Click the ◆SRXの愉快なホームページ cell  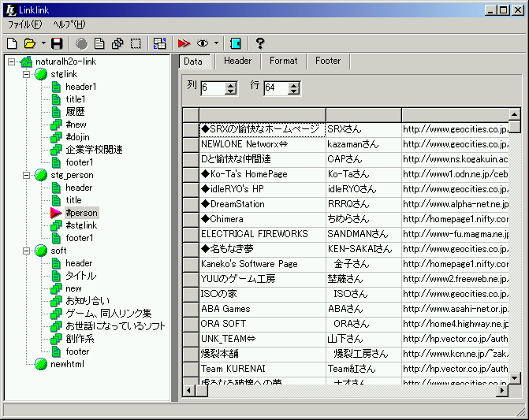263,130
